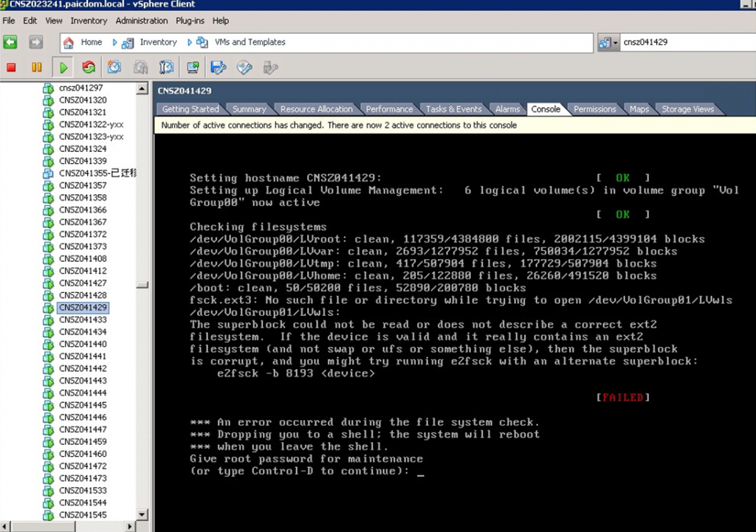This screenshot has width=756, height=532.
Task: Click inside the VM console screen
Action: tap(455, 333)
